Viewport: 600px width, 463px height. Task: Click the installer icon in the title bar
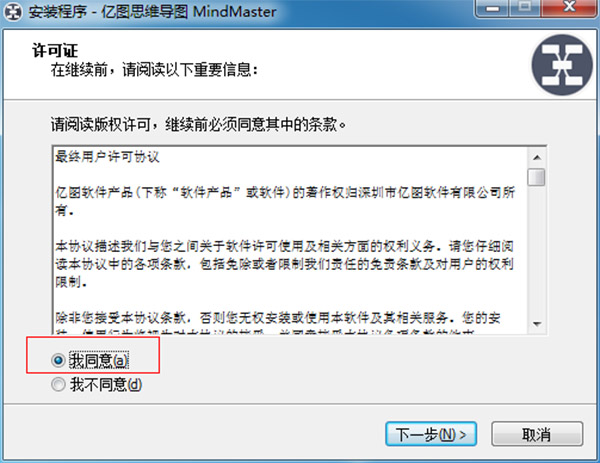click(14, 12)
